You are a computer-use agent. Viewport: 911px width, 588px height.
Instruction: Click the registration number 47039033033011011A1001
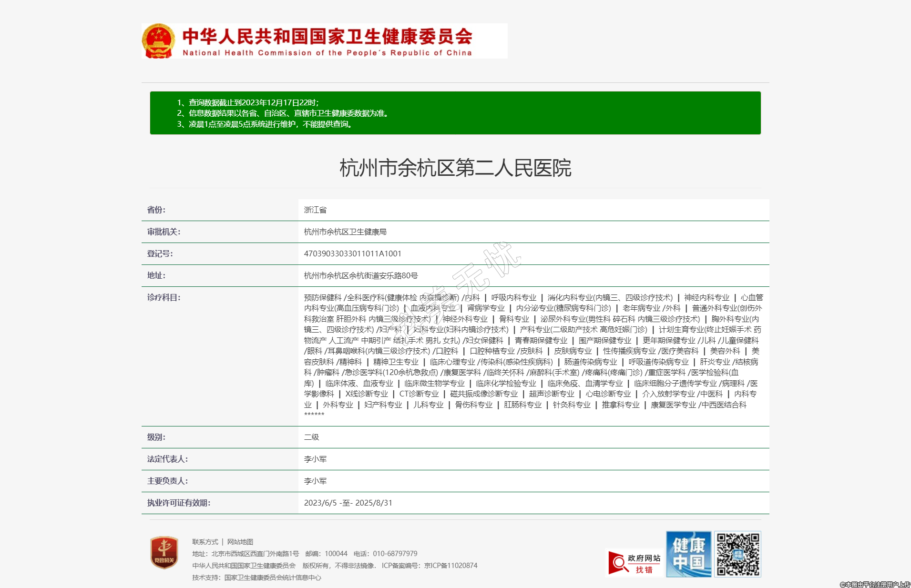click(x=352, y=253)
